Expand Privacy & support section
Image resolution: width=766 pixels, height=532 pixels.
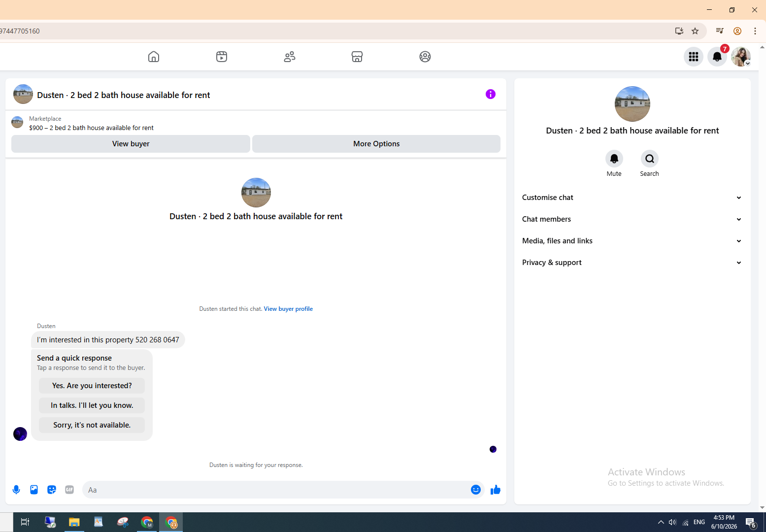[633, 263]
